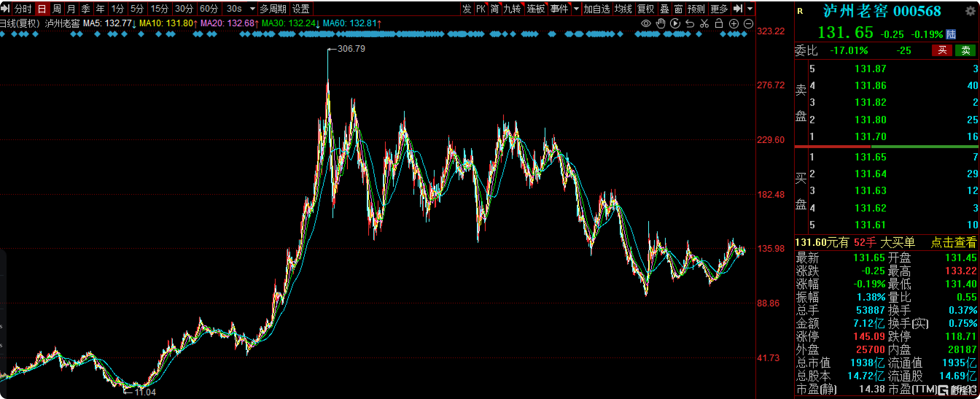980x399 pixels.
Task: Toggle 复权 price adjustment button
Action: (x=645, y=8)
